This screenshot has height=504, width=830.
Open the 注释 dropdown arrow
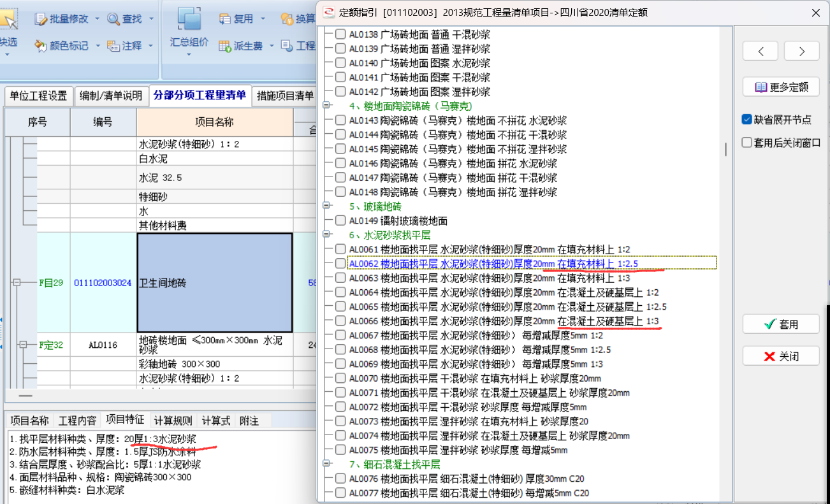point(152,46)
